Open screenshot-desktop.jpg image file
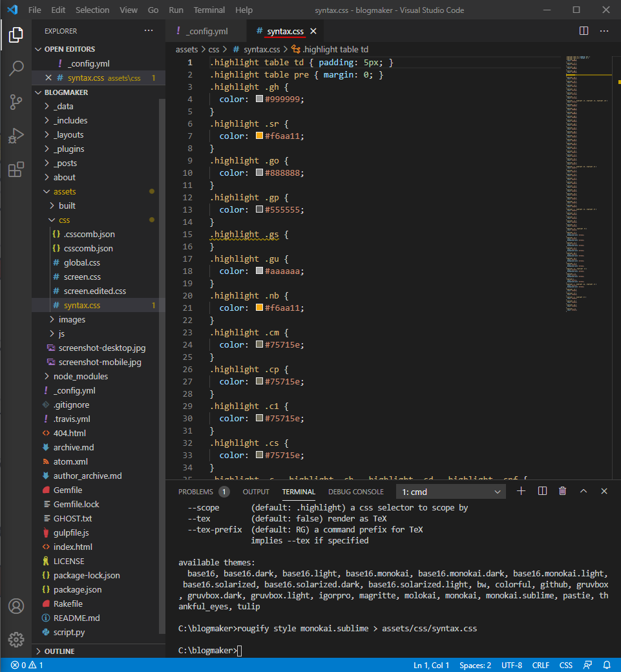Screen dimensions: 621x672 click(101, 348)
